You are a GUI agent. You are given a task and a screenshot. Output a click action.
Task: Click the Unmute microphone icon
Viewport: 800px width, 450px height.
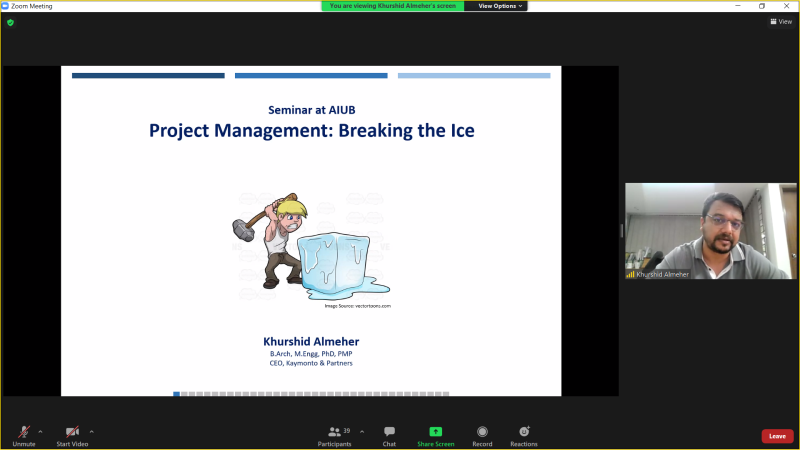coord(24,432)
